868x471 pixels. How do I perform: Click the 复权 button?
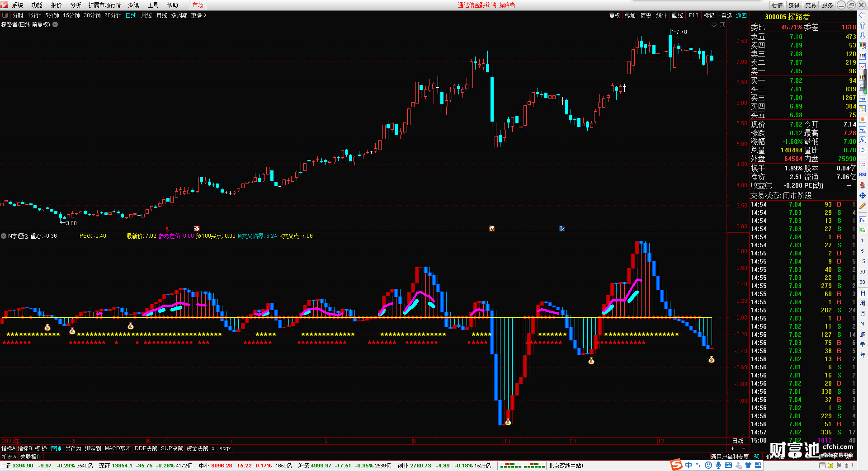point(615,15)
